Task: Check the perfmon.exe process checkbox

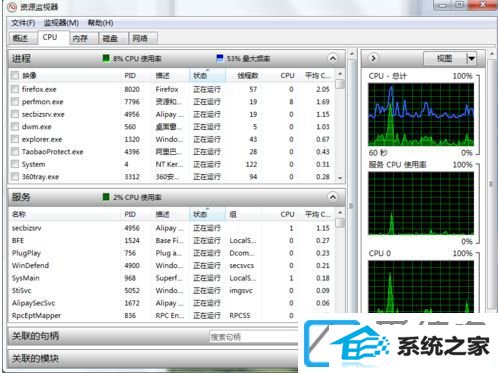Action: click(15, 101)
